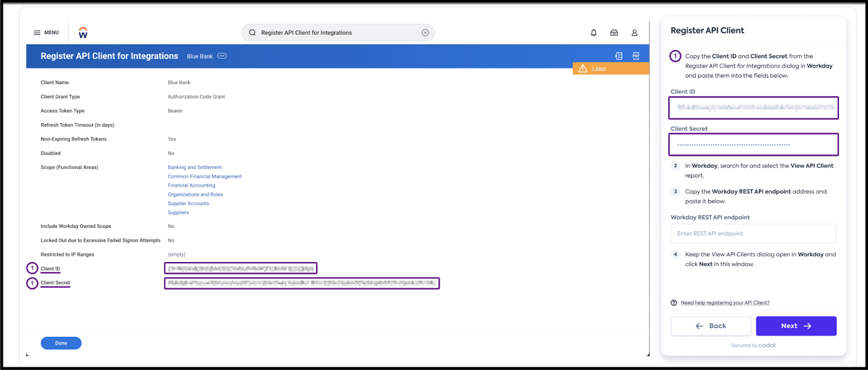The height and width of the screenshot is (370, 868).
Task: Clear the search box with the X icon
Action: click(x=425, y=33)
